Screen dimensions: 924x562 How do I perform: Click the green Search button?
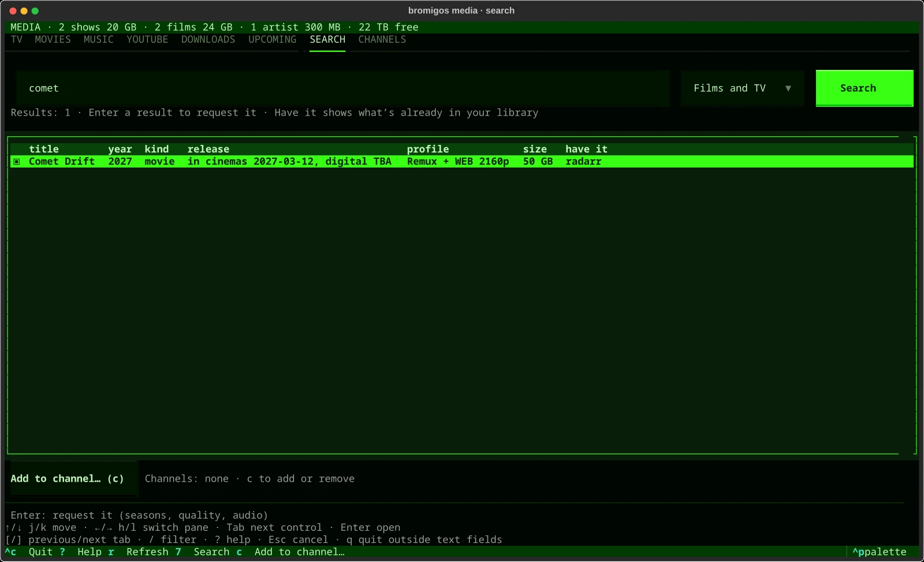tap(865, 88)
